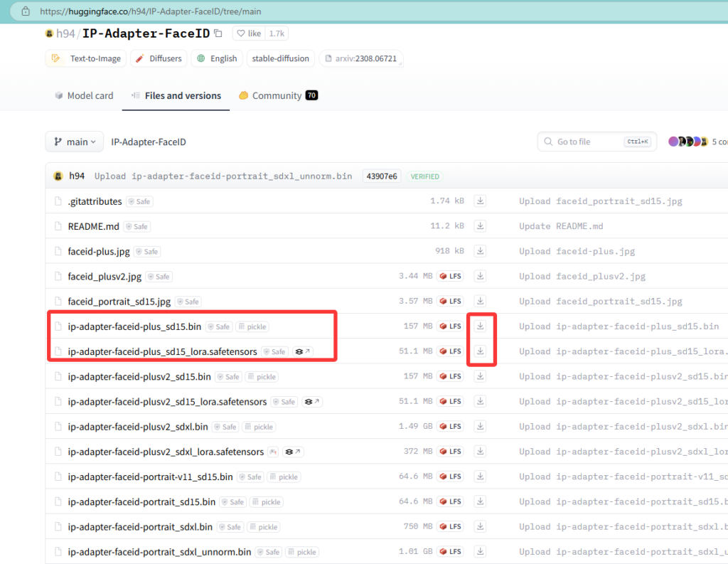Focus the Go to file search box
The width and height of the screenshot is (728, 564).
[596, 142]
